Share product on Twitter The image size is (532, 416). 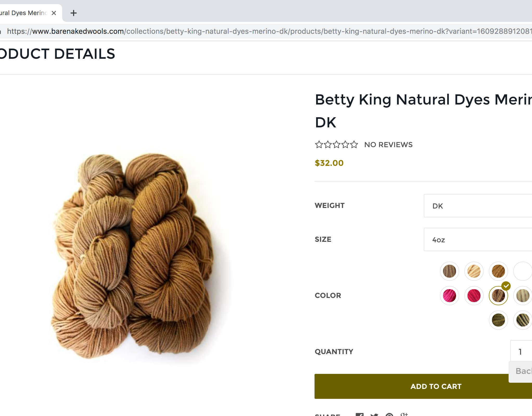click(374, 414)
